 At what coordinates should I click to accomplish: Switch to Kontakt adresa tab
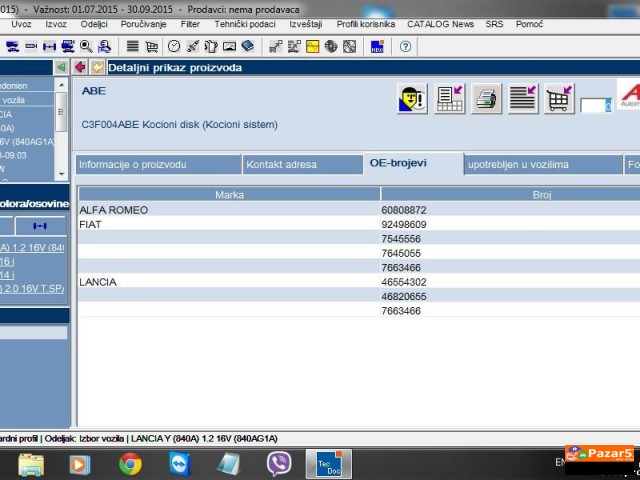302,164
